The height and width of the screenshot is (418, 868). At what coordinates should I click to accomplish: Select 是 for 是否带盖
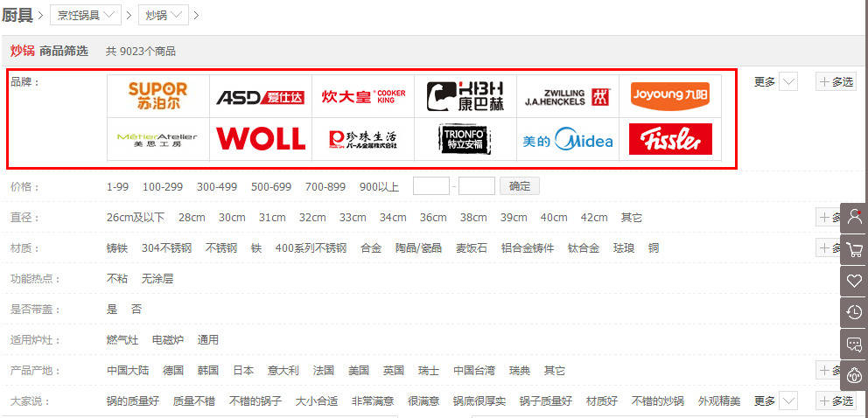[x=112, y=309]
